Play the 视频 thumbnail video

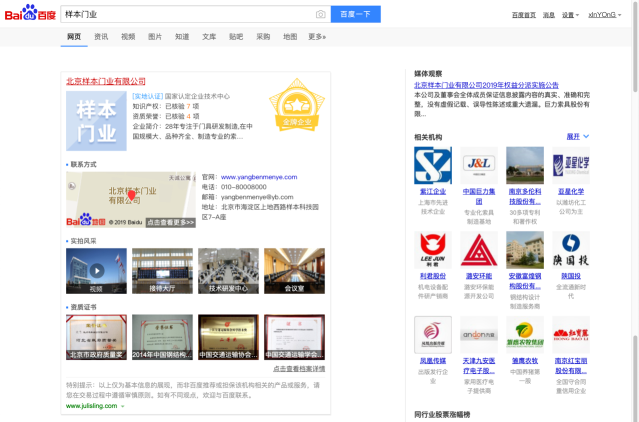(96, 270)
